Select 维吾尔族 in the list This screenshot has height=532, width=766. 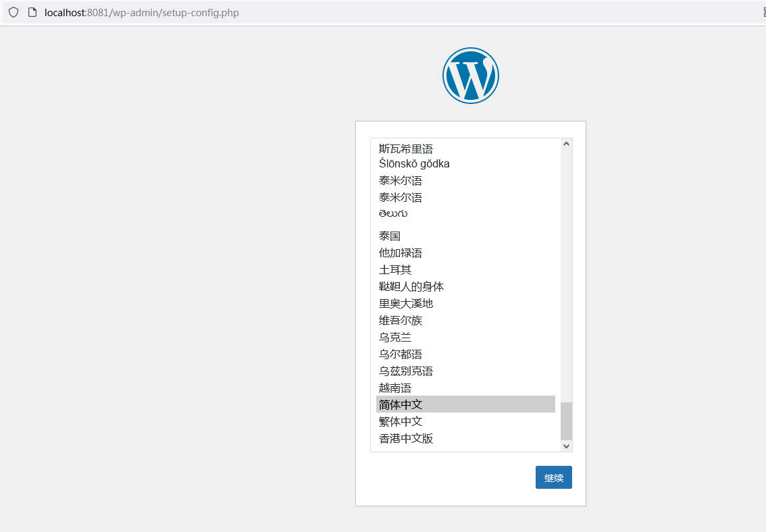(x=400, y=319)
